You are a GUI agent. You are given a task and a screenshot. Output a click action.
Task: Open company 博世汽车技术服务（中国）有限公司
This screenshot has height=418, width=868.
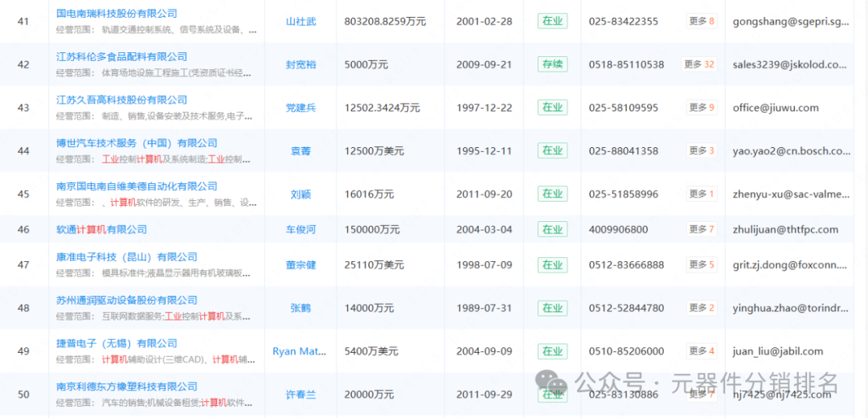pos(137,143)
